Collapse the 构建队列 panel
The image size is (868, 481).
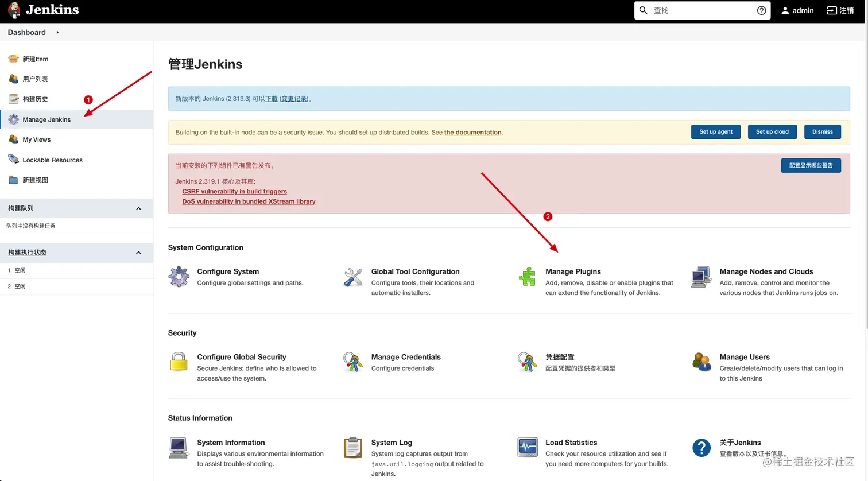click(x=138, y=208)
